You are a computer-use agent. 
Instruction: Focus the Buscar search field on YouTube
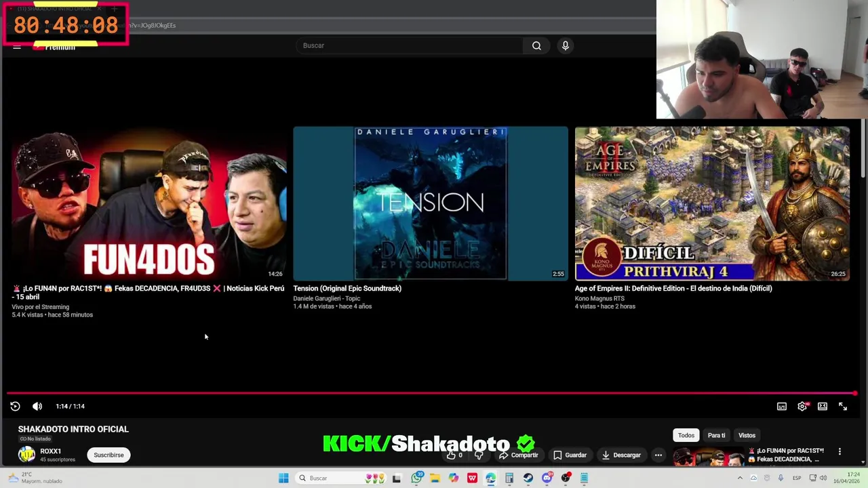coord(409,45)
